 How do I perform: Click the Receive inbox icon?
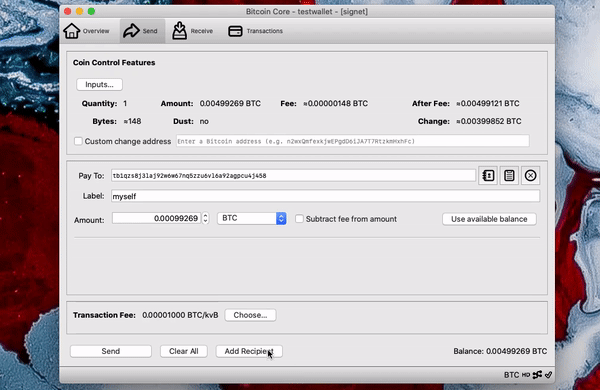[x=179, y=31]
